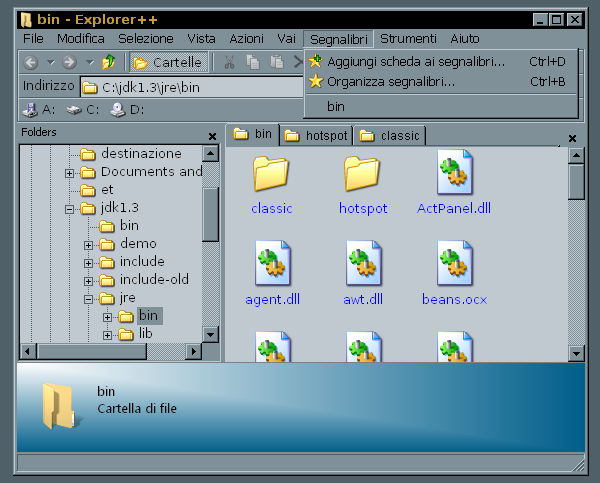Click the Back navigation arrow
This screenshot has width=600, height=483.
click(31, 62)
